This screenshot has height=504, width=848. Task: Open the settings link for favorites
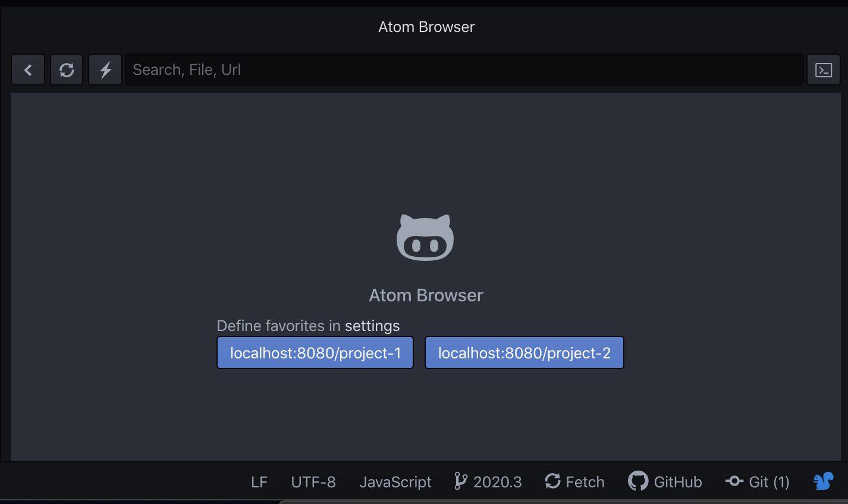[372, 326]
